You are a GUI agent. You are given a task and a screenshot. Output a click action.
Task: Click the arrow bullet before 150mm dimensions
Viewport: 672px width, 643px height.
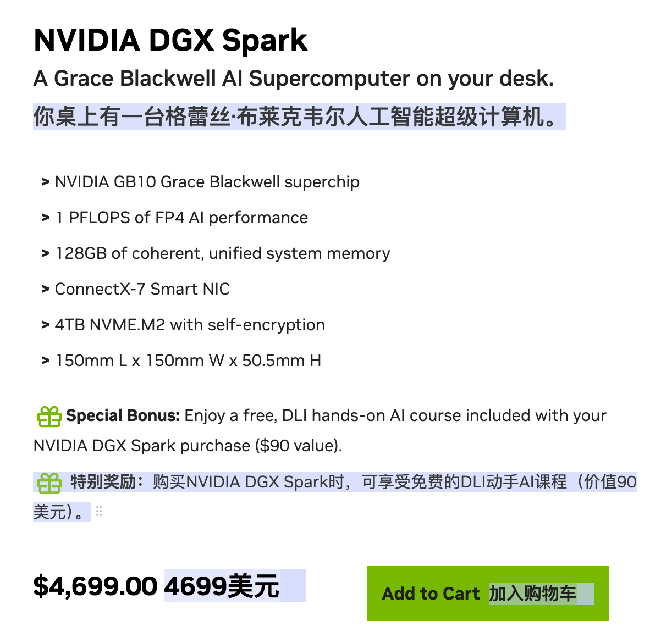coord(45,361)
